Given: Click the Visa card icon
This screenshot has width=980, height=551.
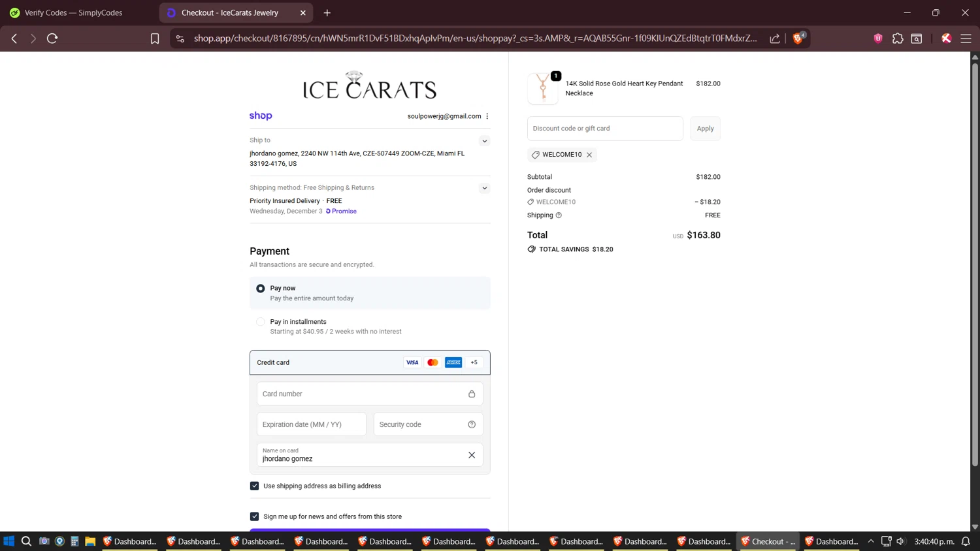Looking at the screenshot, I should (412, 362).
